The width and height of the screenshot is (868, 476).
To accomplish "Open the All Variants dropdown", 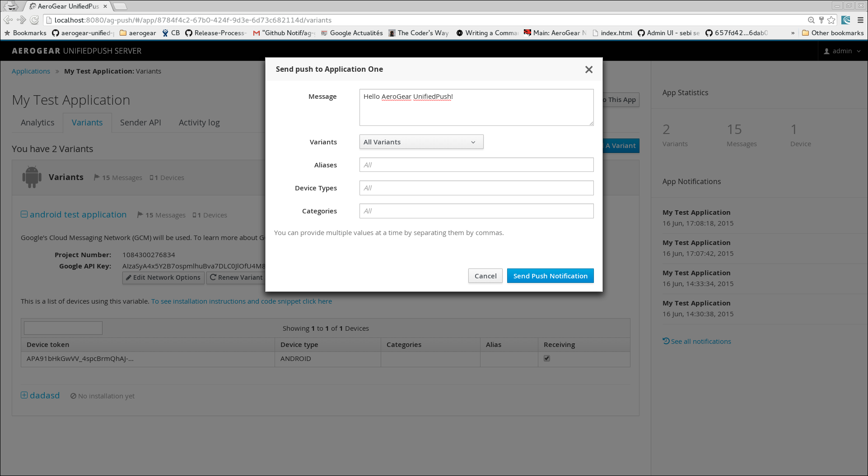I will click(x=421, y=142).
